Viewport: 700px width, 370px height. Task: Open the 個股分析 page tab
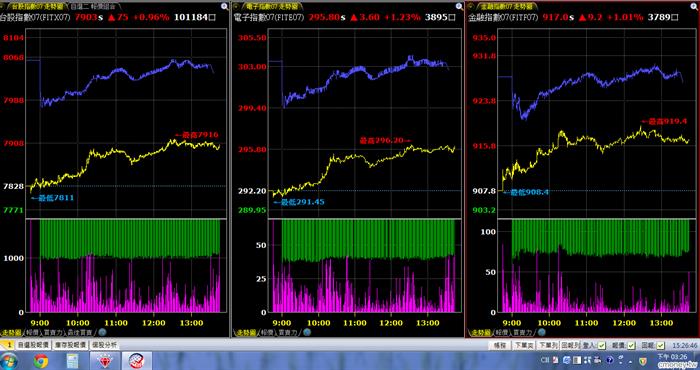pos(104,345)
